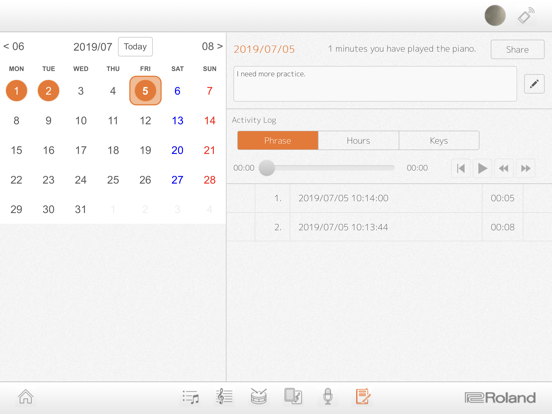
Task: Go to previous month 06
Action: [x=14, y=46]
